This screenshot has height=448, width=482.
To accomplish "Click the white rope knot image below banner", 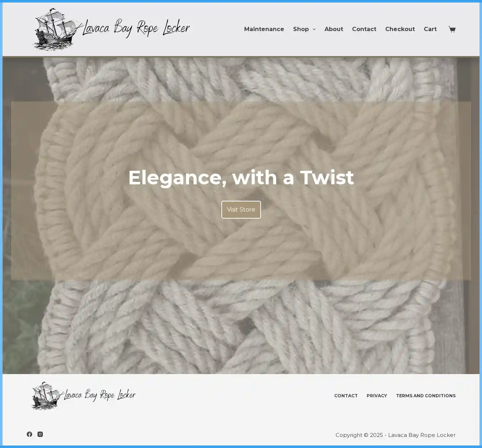I will pos(241,327).
